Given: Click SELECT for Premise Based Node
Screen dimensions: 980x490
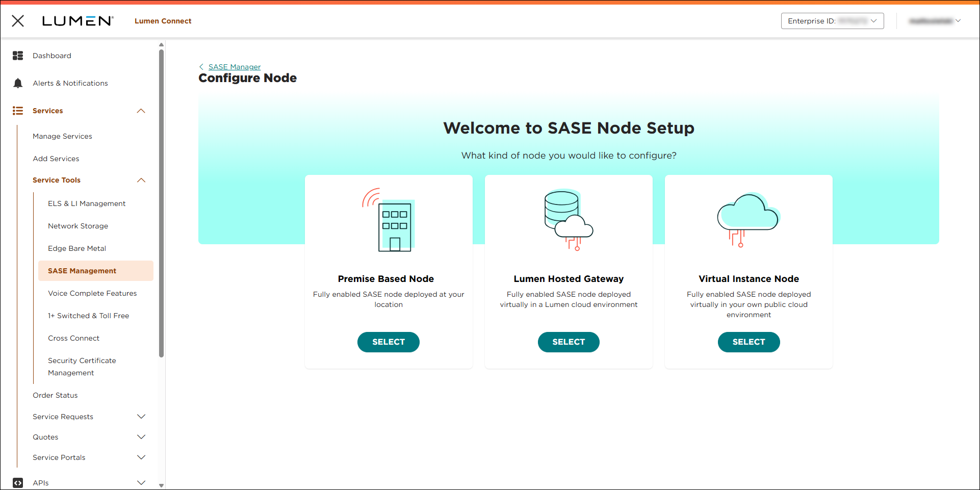Looking at the screenshot, I should point(389,342).
